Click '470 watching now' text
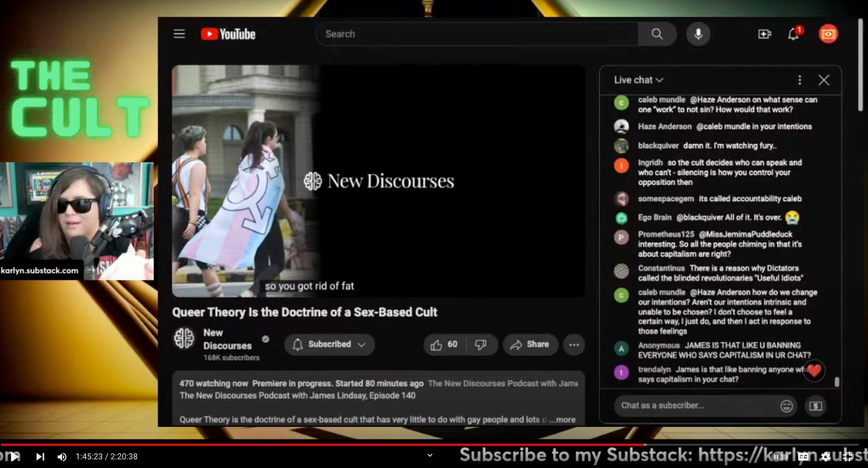868x468 pixels. click(213, 384)
